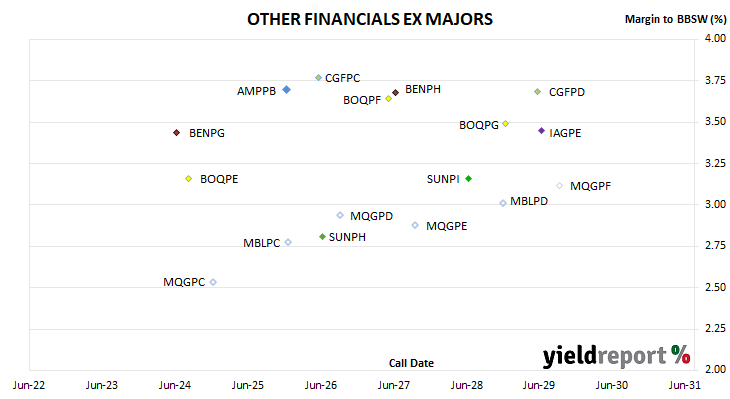Select the CGFPD data point marker
The height and width of the screenshot is (399, 730).
[x=538, y=92]
